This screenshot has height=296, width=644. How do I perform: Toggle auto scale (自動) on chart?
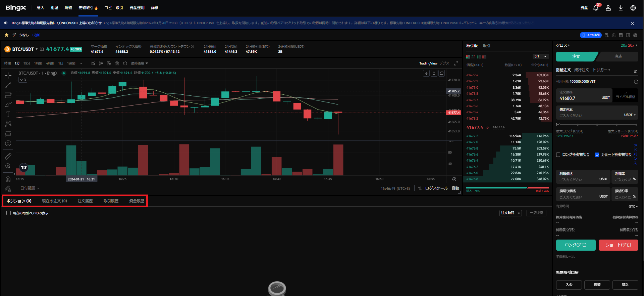coord(455,188)
